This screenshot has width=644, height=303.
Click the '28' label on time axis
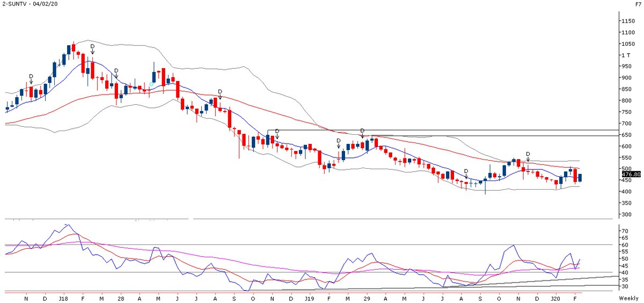click(x=121, y=298)
